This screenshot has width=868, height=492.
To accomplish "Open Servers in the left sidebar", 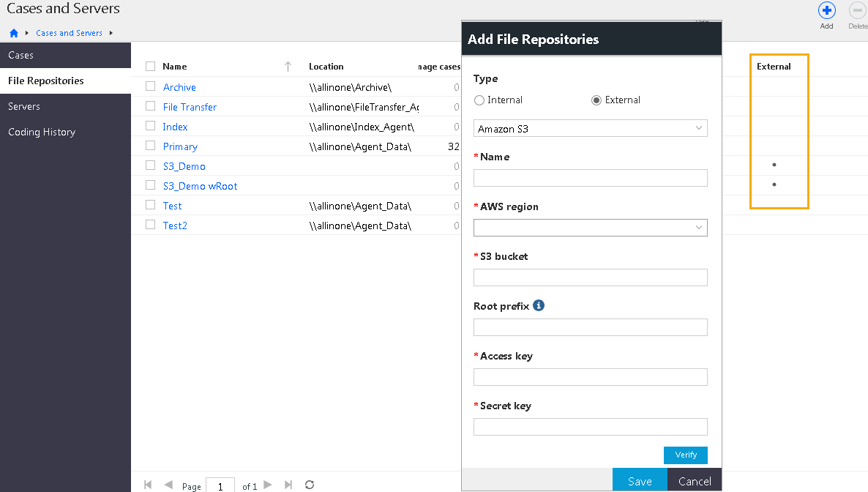I will click(x=24, y=106).
